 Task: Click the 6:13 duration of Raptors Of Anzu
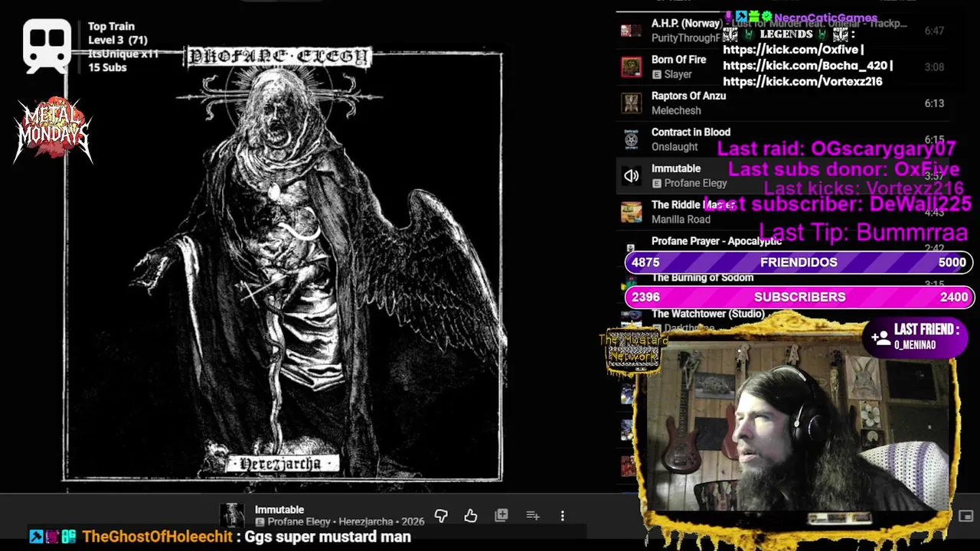934,103
